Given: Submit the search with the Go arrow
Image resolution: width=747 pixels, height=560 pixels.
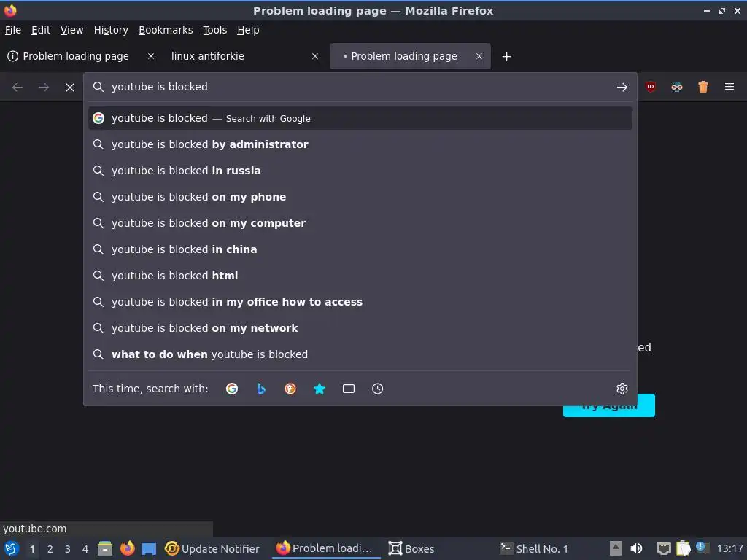Looking at the screenshot, I should [622, 87].
